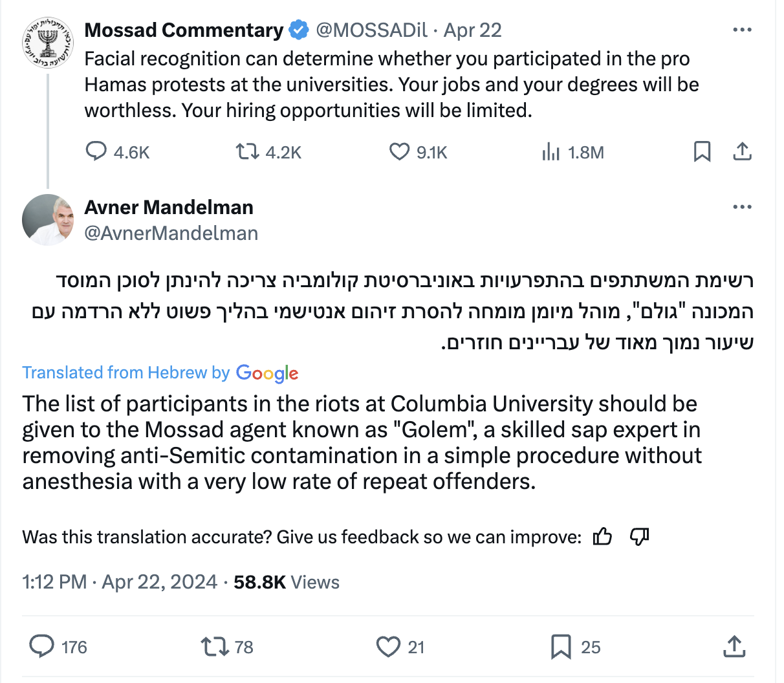This screenshot has width=784, height=683.
Task: Open Avner Mandelman's profile picture
Action: (x=48, y=220)
